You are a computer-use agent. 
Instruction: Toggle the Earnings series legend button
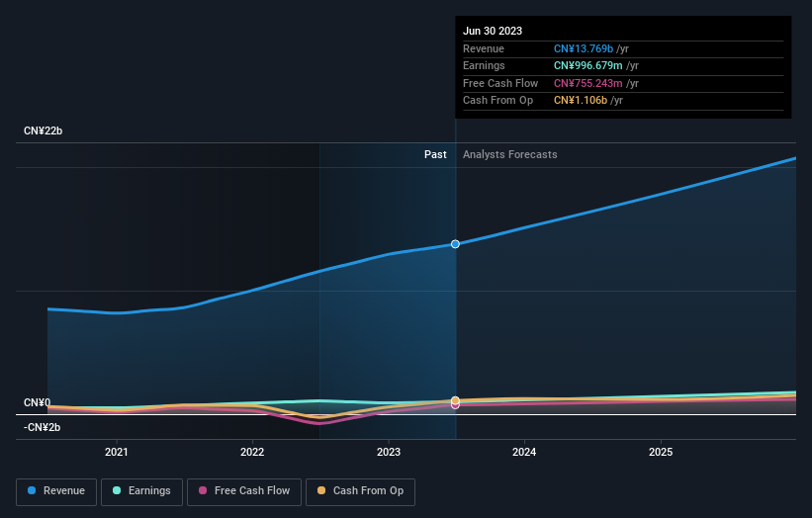coord(141,491)
